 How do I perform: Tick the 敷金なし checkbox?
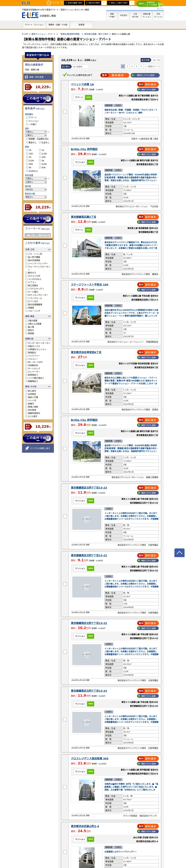[x=27, y=142]
